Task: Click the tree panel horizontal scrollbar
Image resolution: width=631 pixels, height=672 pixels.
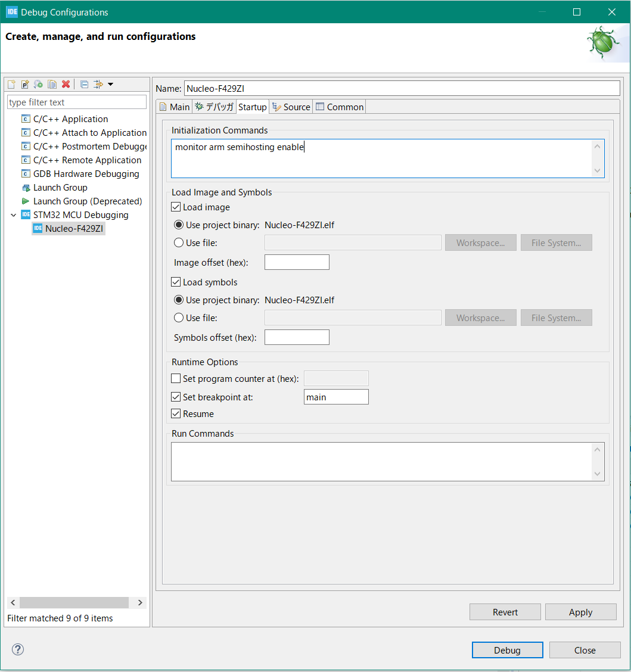Action: [74, 602]
